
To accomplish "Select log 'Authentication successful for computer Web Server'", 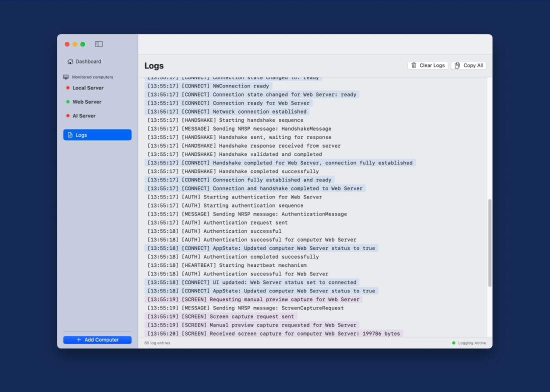I will [252, 240].
